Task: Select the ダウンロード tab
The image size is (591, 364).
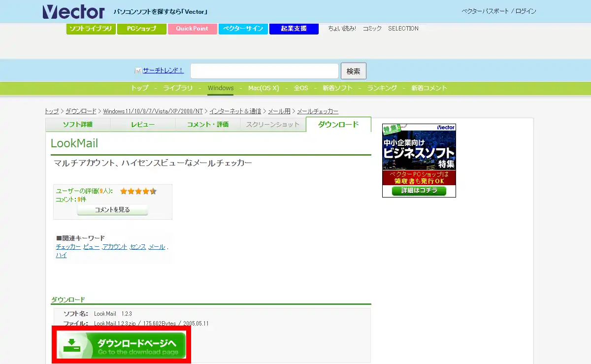Action: click(x=338, y=125)
